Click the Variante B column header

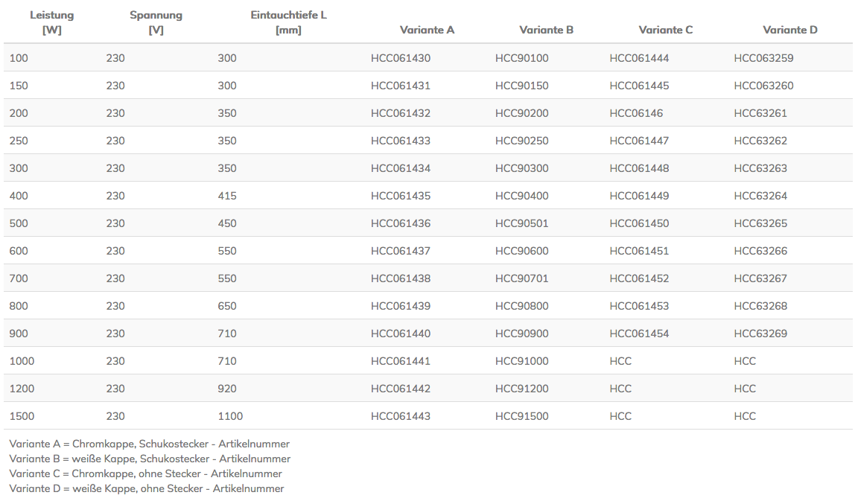[547, 30]
